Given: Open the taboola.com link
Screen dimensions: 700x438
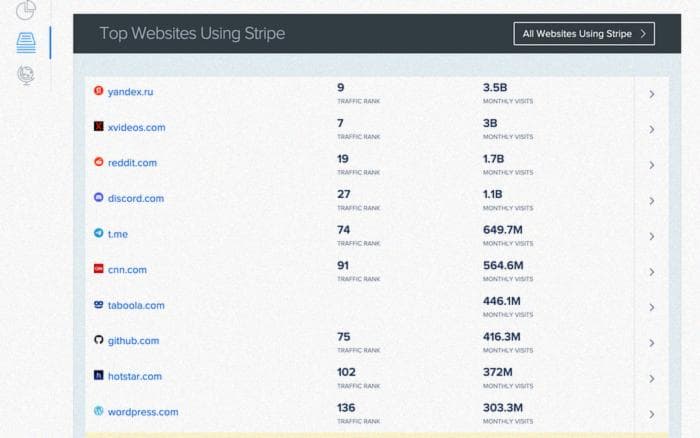Looking at the screenshot, I should (x=136, y=305).
